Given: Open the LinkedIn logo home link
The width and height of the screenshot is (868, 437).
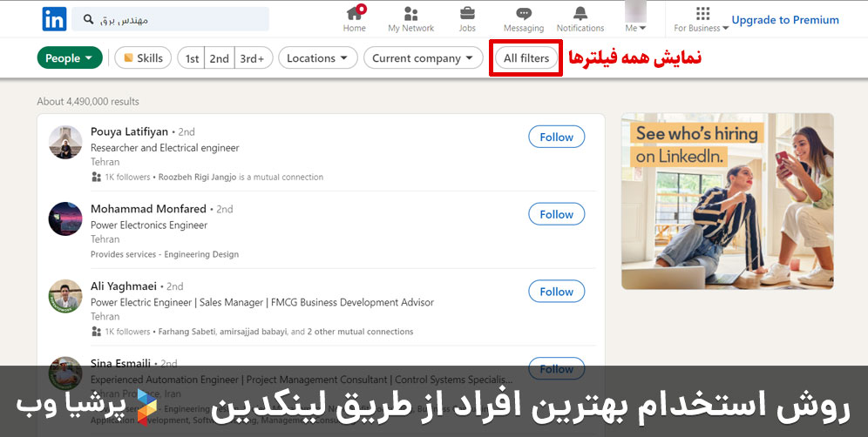Looking at the screenshot, I should click(54, 19).
